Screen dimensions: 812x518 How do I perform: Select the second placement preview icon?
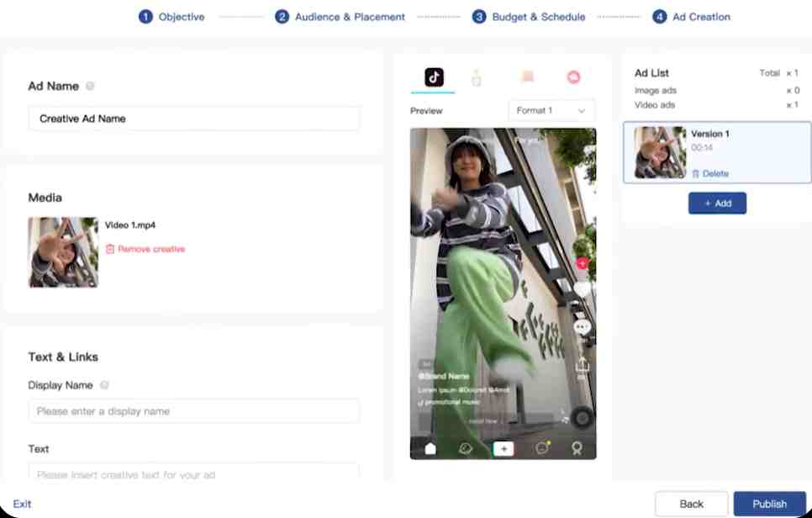point(477,77)
